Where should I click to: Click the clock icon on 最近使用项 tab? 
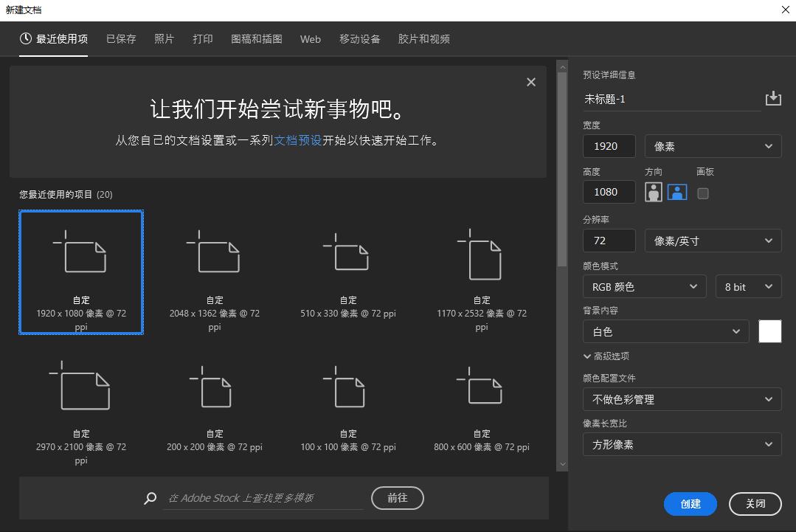point(27,39)
